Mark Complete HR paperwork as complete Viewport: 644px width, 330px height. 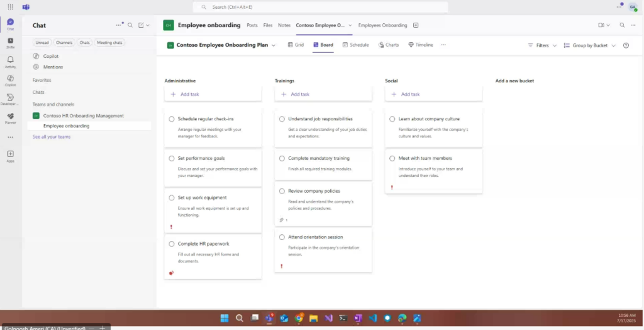(x=171, y=244)
